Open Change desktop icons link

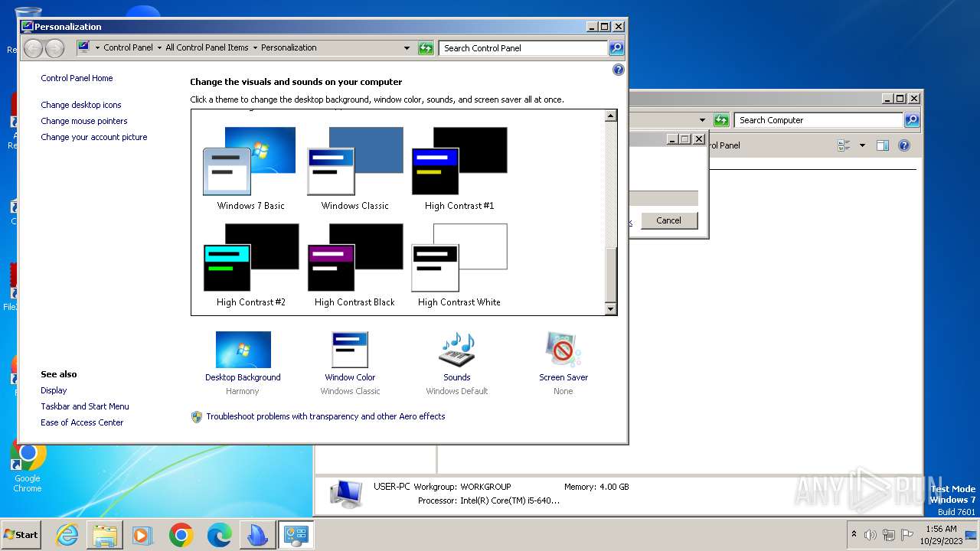pyautogui.click(x=81, y=105)
